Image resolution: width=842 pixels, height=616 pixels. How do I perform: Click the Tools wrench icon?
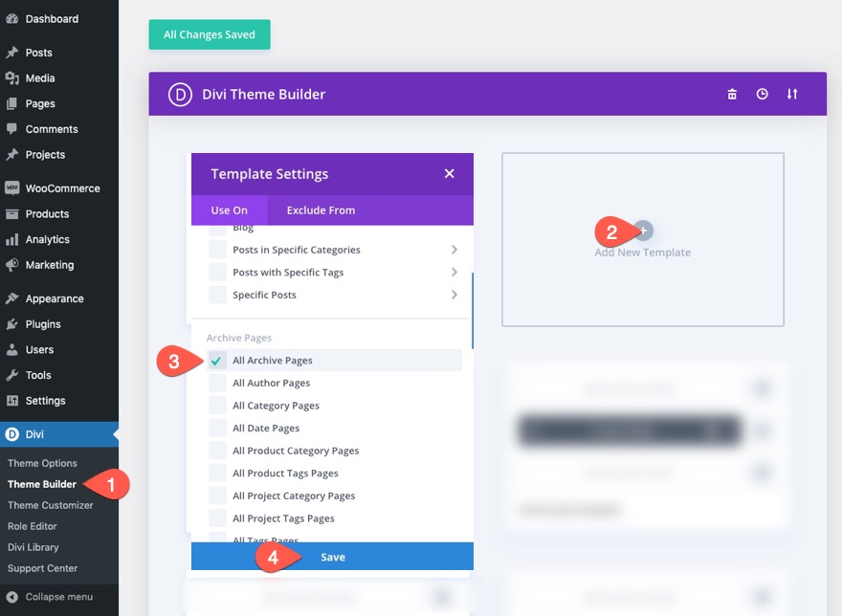tap(11, 375)
